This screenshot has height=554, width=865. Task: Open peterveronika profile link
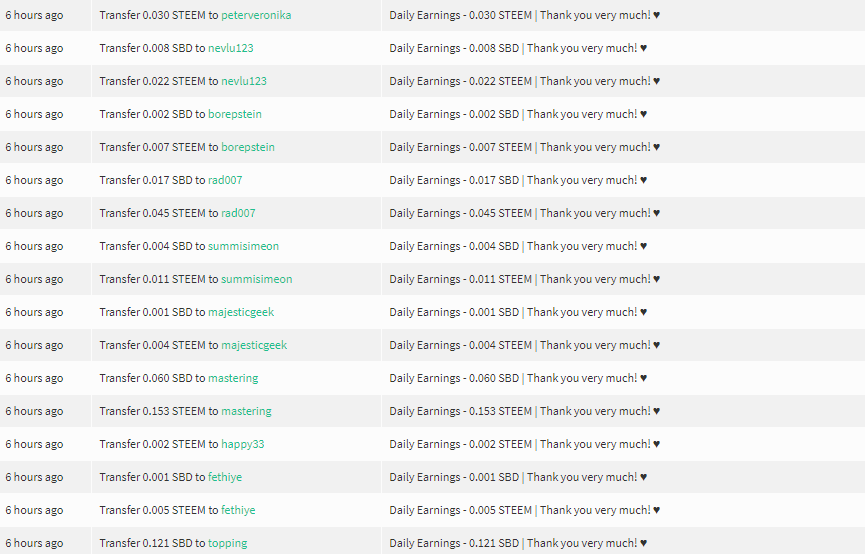[x=256, y=15]
